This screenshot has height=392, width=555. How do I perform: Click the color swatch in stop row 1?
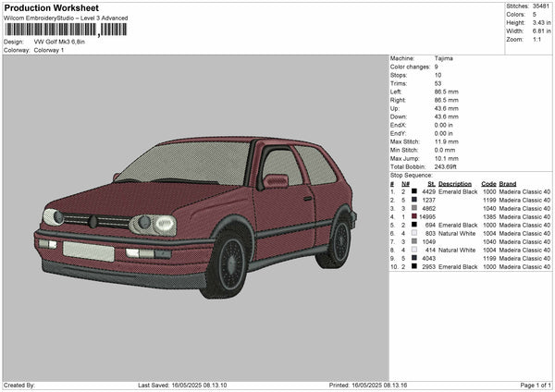tap(414, 191)
